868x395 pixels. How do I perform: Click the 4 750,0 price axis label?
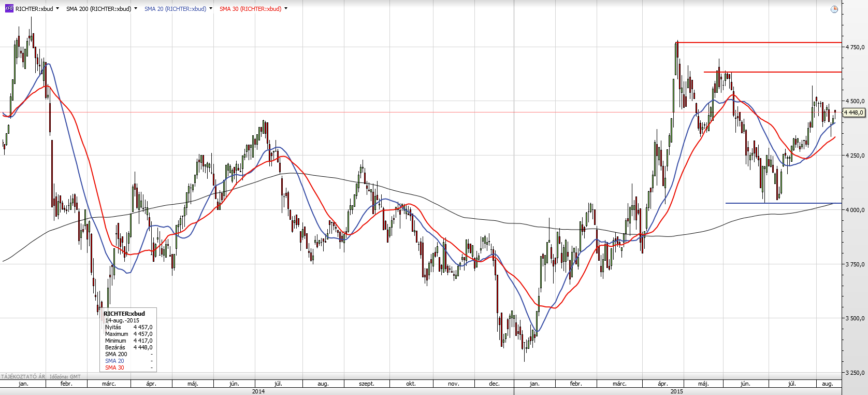pyautogui.click(x=855, y=47)
